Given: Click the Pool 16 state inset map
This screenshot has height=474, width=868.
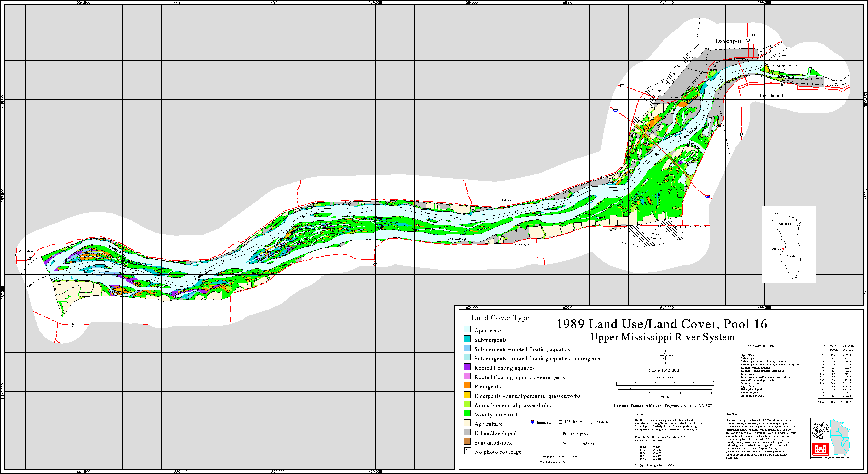Looking at the screenshot, I should pyautogui.click(x=789, y=244).
